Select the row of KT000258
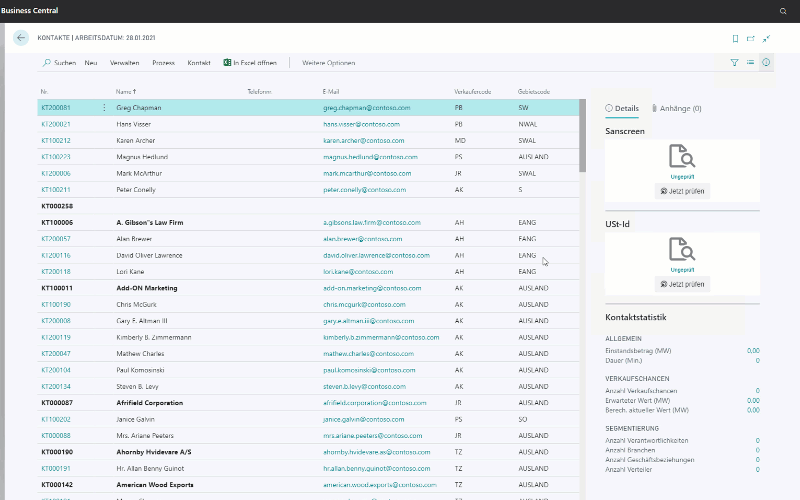This screenshot has width=800, height=500. tap(308, 206)
